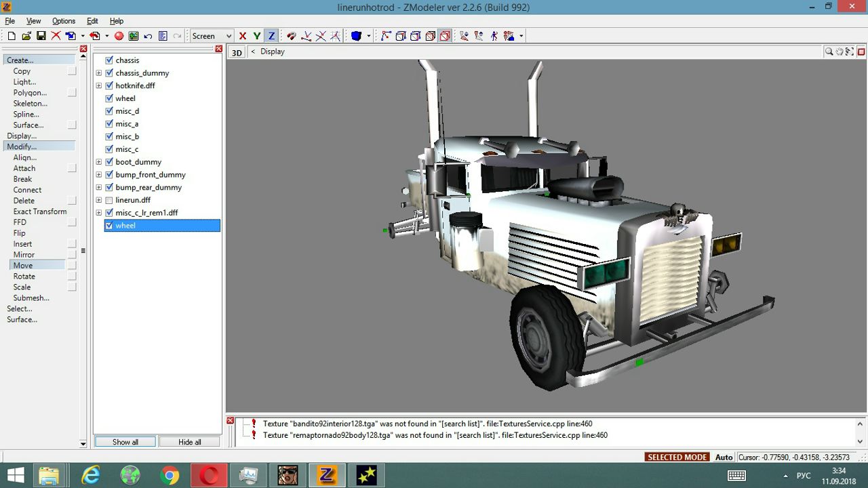The image size is (868, 488).
Task: Click the Save file toolbar icon
Action: (41, 36)
